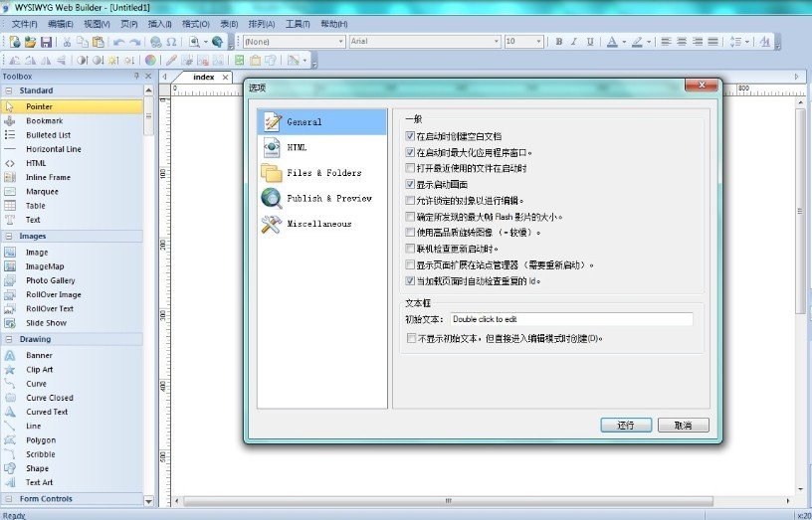
Task: Click the 初始文本 input field
Action: pyautogui.click(x=571, y=319)
